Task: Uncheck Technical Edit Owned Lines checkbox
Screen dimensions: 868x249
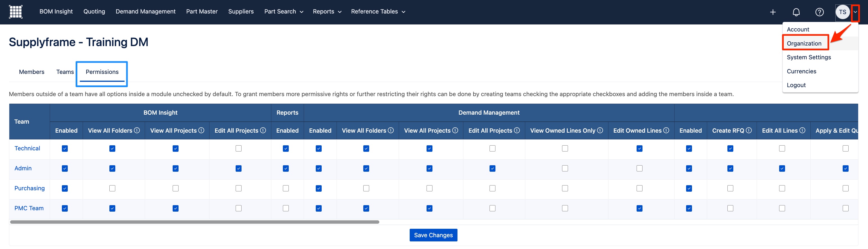Action: coord(640,149)
